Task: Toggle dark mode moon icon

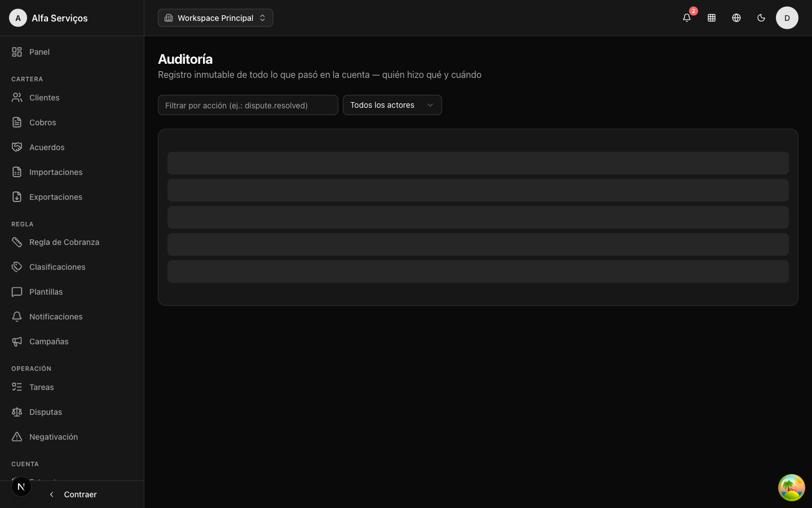Action: 761,18
